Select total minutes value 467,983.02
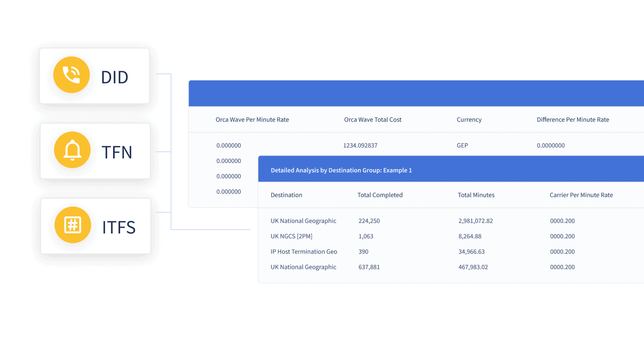The image size is (644, 362). click(x=473, y=267)
